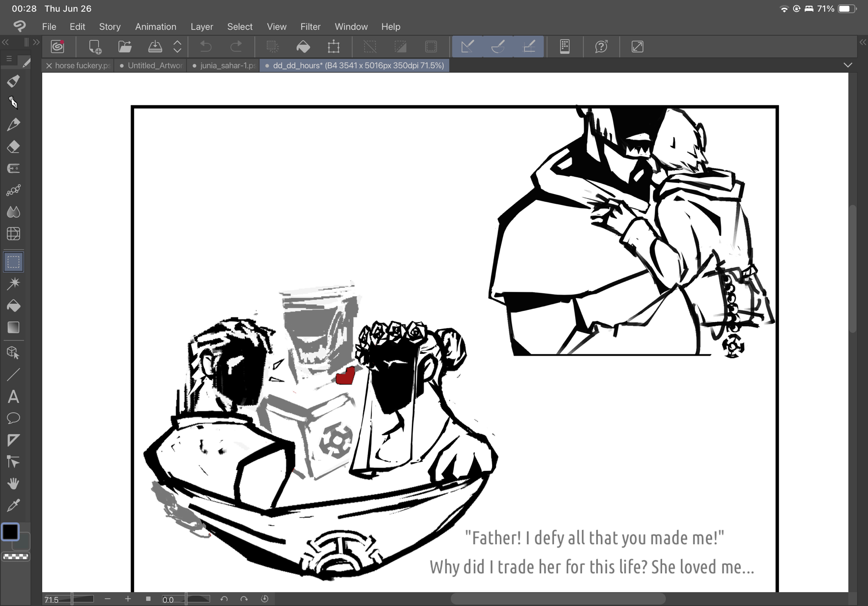Image resolution: width=868 pixels, height=606 pixels.
Task: Toggle snap to special ruler
Action: pyautogui.click(x=498, y=47)
